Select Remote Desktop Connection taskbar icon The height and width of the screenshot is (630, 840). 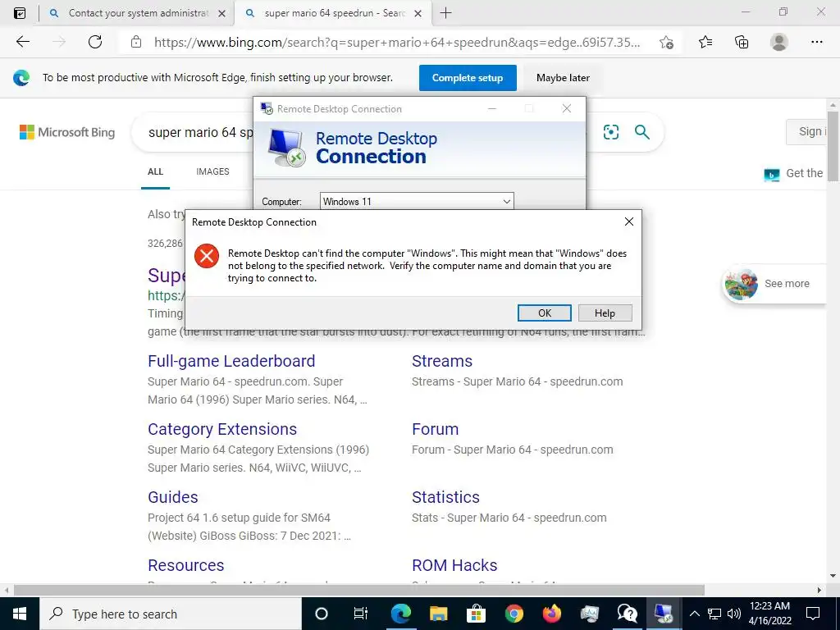[664, 614]
